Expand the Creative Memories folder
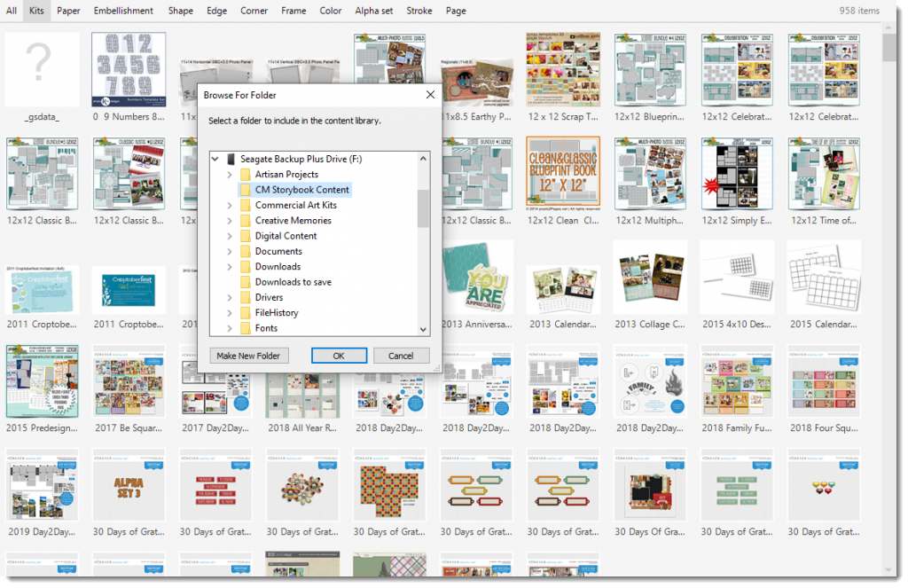This screenshot has height=588, width=908. pos(230,221)
